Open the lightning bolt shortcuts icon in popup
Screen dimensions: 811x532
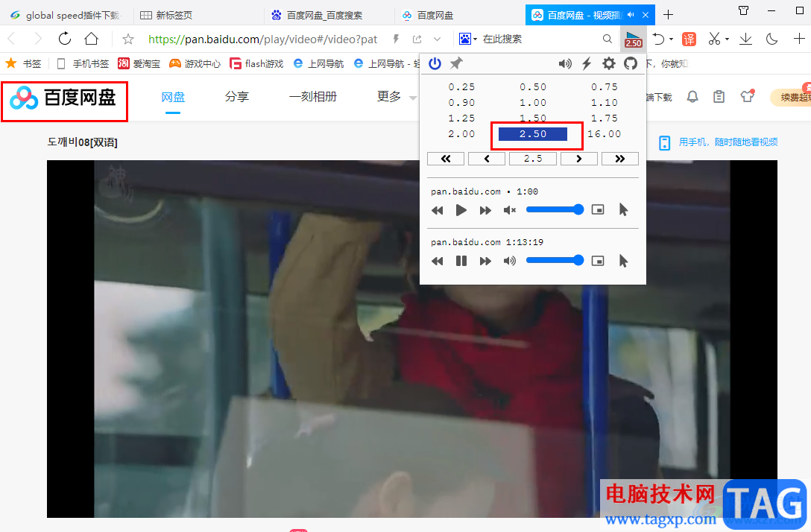(587, 63)
